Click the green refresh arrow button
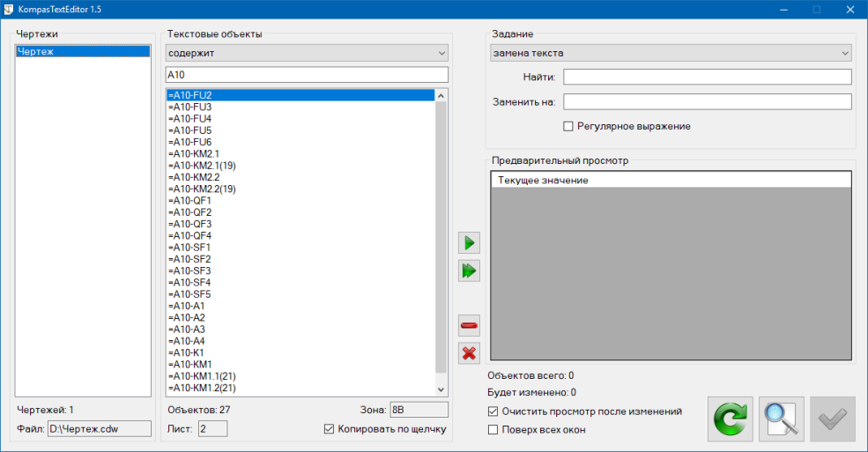 point(731,419)
